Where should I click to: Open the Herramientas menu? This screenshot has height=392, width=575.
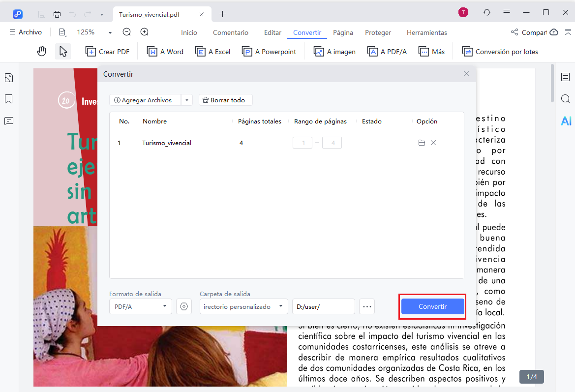click(426, 32)
